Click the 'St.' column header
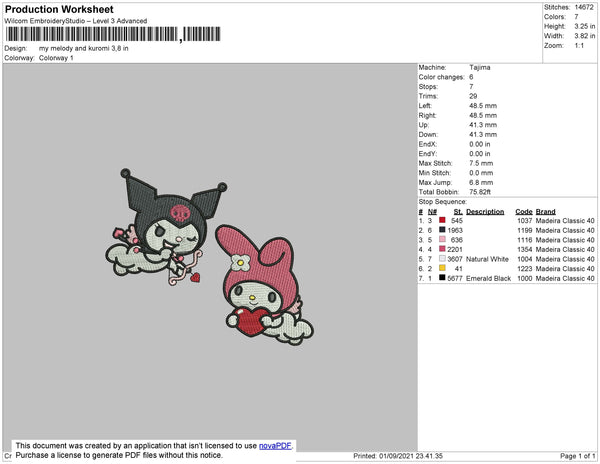 pos(458,212)
